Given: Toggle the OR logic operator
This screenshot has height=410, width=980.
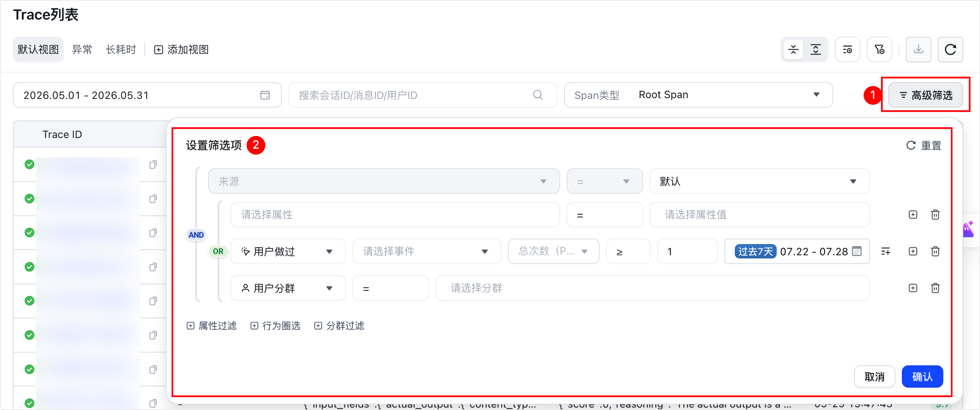Looking at the screenshot, I should (218, 251).
